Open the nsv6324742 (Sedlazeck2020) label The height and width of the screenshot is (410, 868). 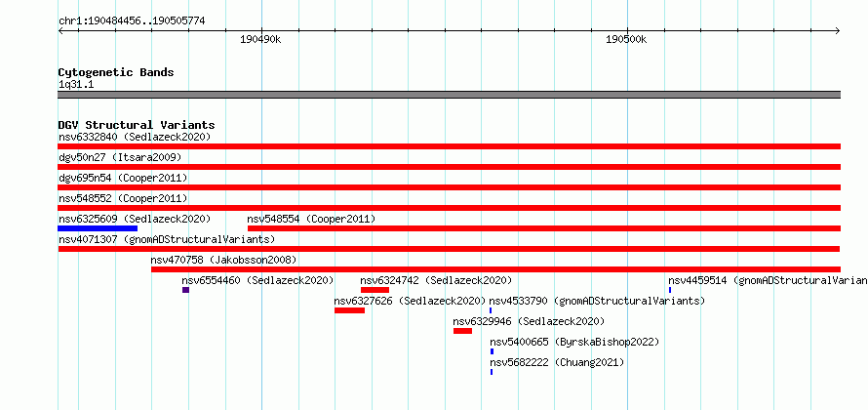[x=436, y=280]
